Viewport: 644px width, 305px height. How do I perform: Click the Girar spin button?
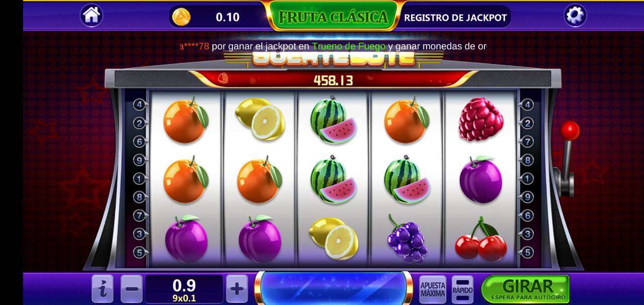click(526, 289)
